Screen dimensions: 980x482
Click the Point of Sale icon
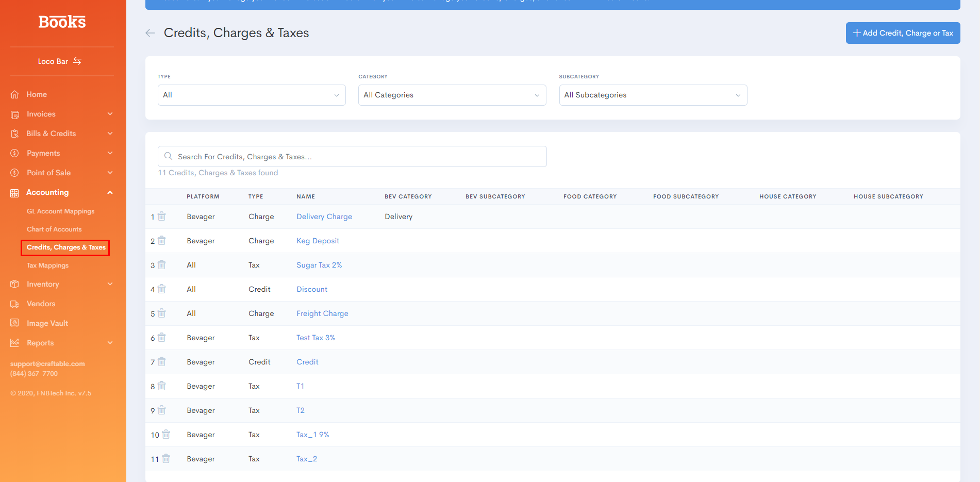click(14, 173)
